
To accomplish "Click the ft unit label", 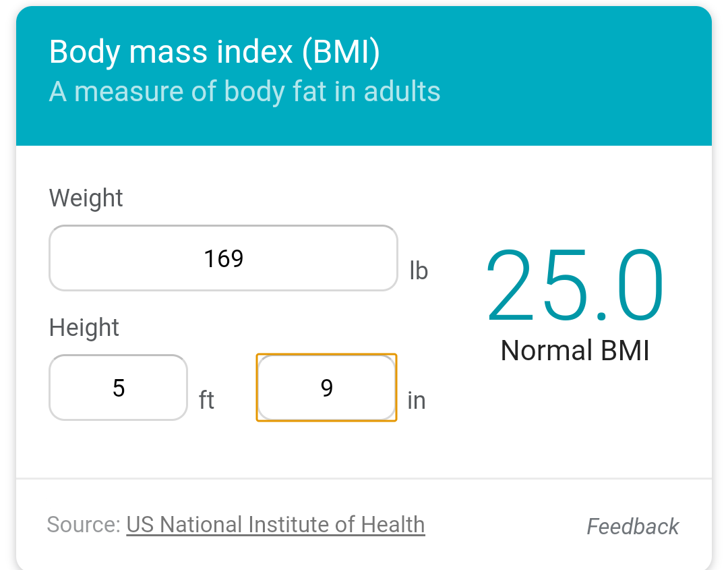I will (206, 401).
